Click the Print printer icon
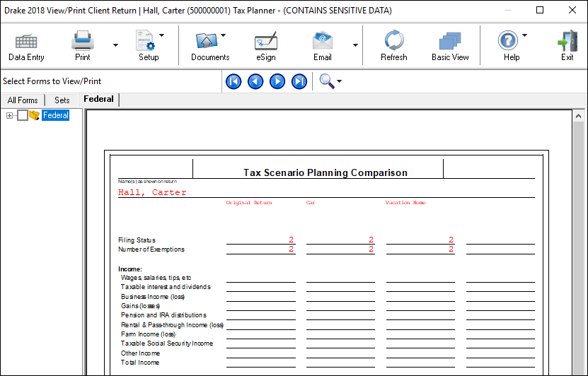The image size is (588, 376). (82, 40)
